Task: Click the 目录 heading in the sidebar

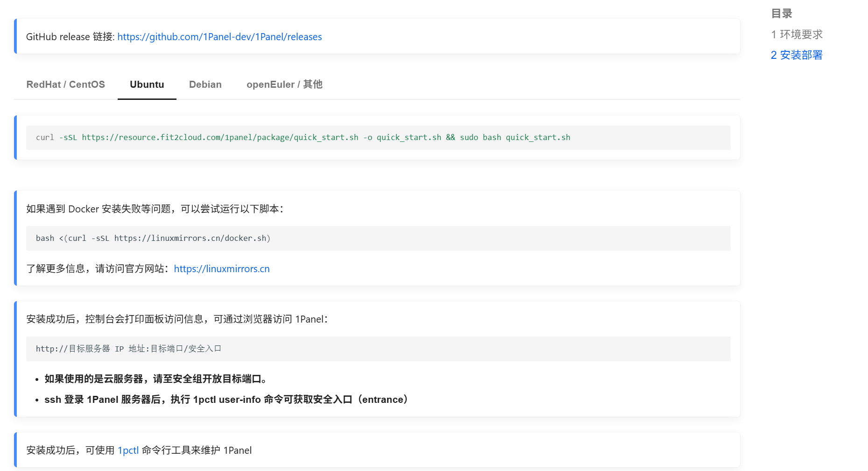Action: [x=781, y=13]
